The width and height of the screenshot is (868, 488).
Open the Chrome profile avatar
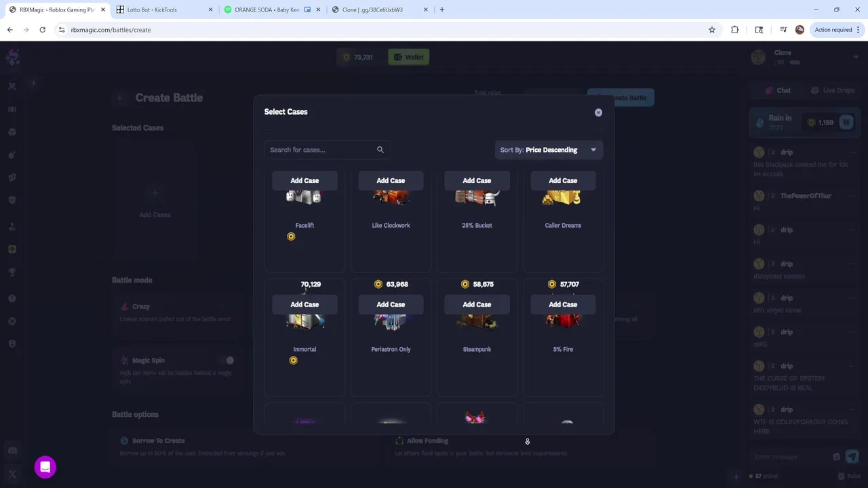[800, 30]
